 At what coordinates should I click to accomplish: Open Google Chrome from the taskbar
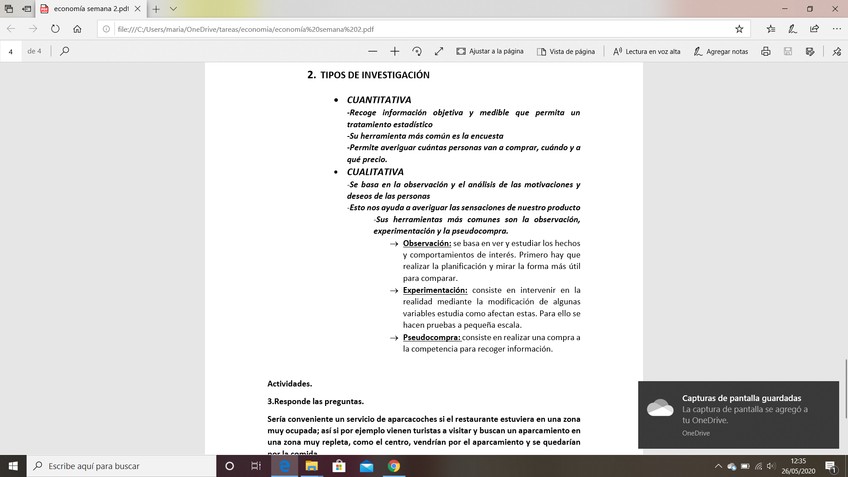click(394, 466)
